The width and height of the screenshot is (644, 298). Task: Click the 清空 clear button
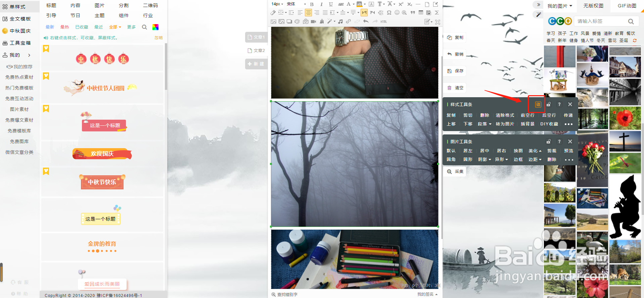[455, 88]
